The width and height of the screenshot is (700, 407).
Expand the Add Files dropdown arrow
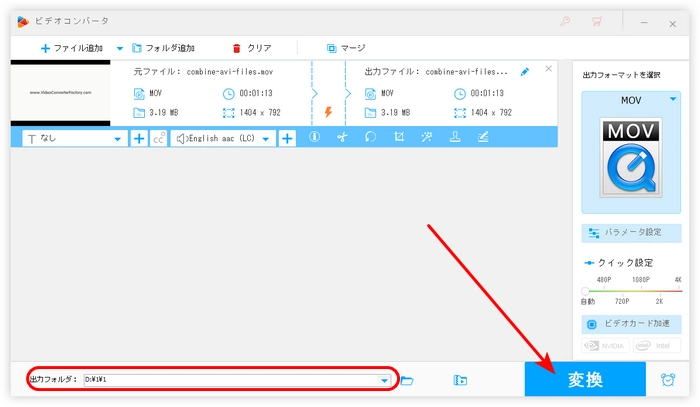[x=120, y=48]
